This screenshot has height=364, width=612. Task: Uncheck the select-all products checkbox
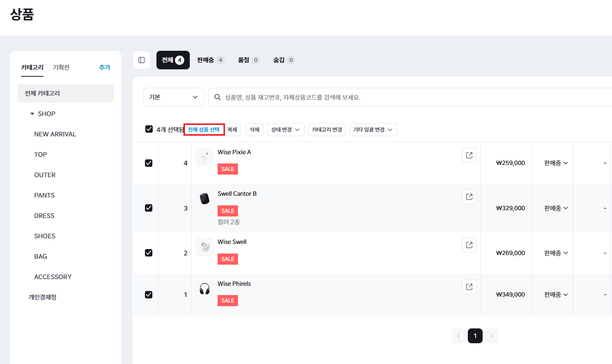[x=149, y=129]
